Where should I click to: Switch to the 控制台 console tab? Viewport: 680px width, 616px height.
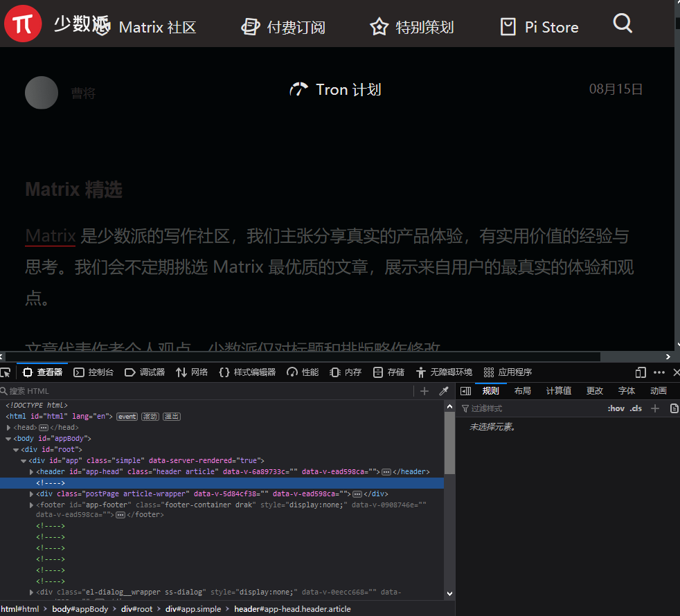pyautogui.click(x=93, y=372)
